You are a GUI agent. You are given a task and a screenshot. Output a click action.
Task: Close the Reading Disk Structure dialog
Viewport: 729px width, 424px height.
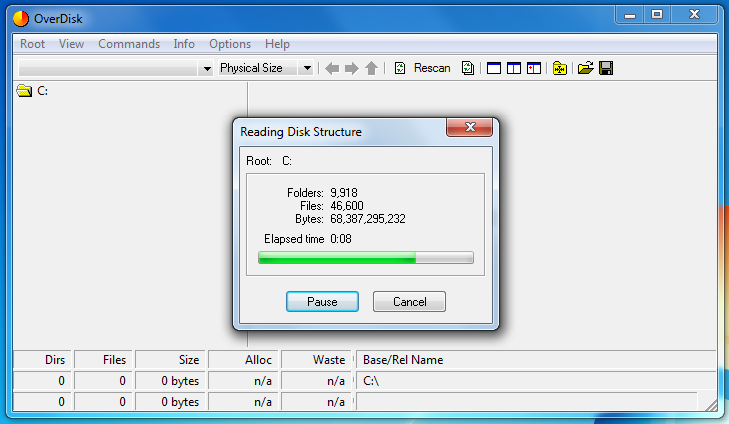tap(470, 127)
